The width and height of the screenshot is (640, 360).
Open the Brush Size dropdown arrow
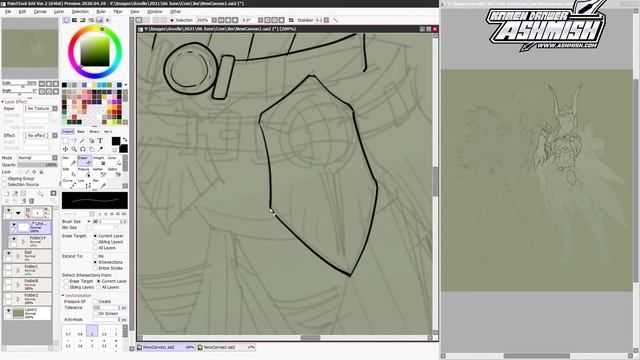pos(89,222)
